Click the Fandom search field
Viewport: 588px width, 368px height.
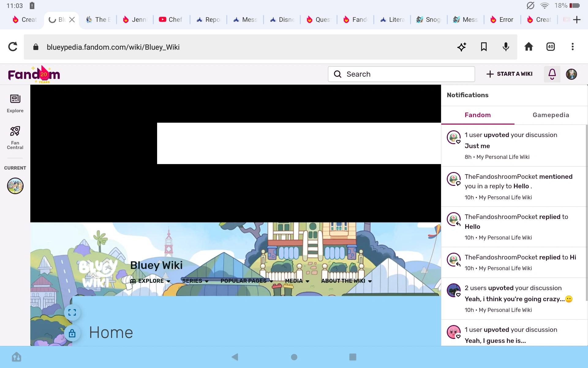401,74
